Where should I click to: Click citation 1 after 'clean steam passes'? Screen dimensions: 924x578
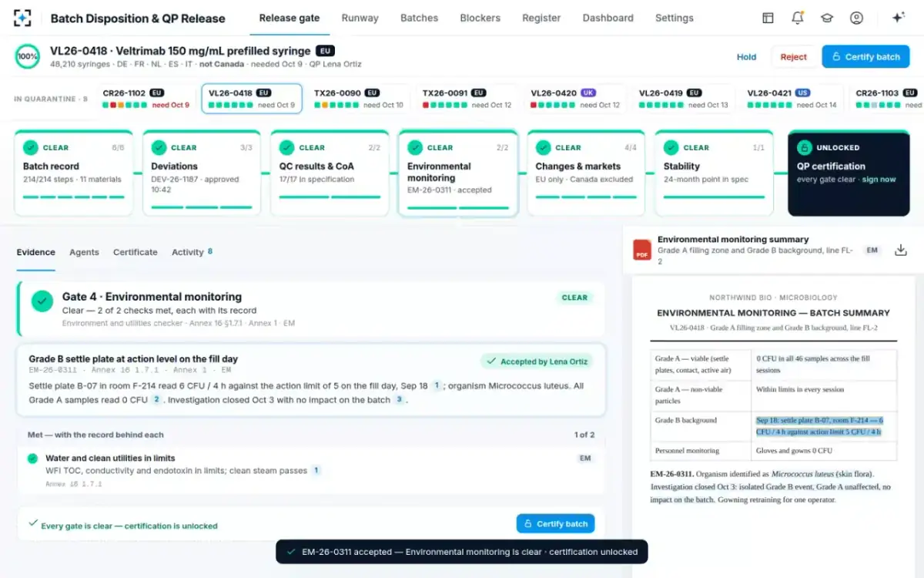[316, 470]
